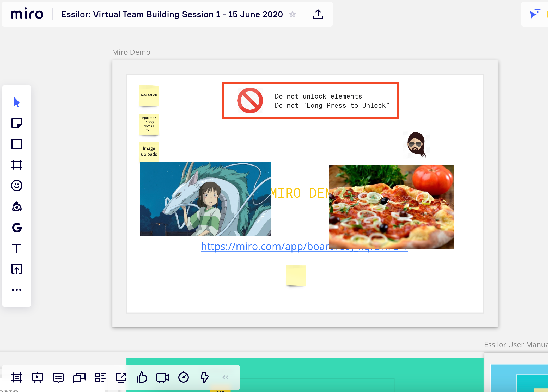The width and height of the screenshot is (548, 392).
Task: Open the board chat
Action: point(79,377)
